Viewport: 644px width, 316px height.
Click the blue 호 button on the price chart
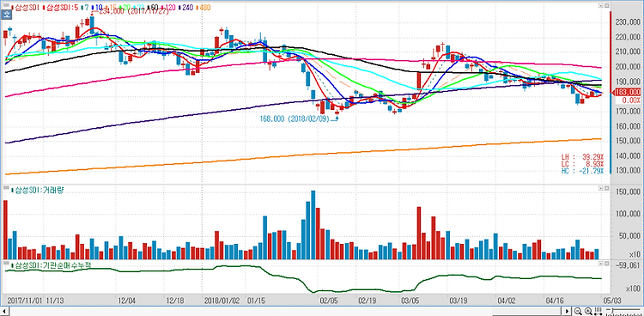click(6, 15)
